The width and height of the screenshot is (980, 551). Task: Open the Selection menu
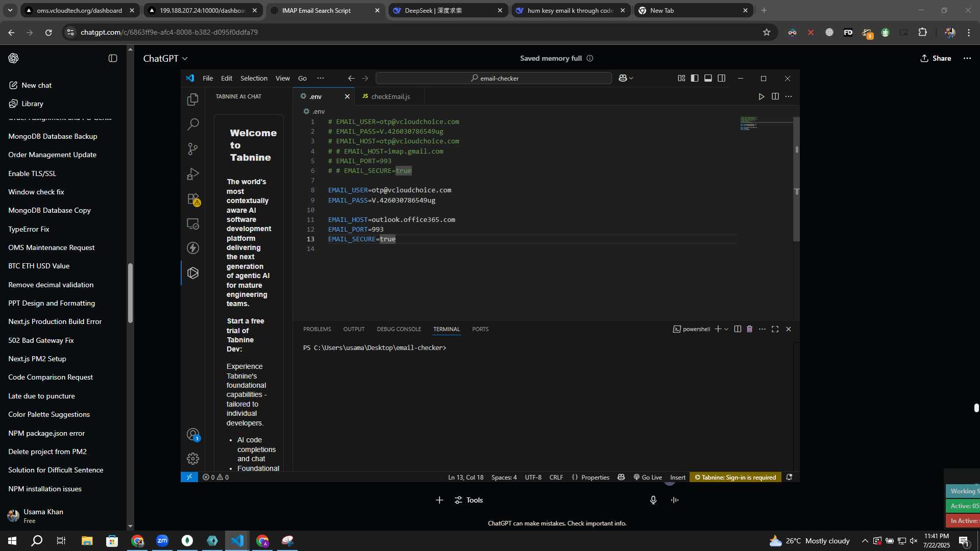pyautogui.click(x=254, y=78)
